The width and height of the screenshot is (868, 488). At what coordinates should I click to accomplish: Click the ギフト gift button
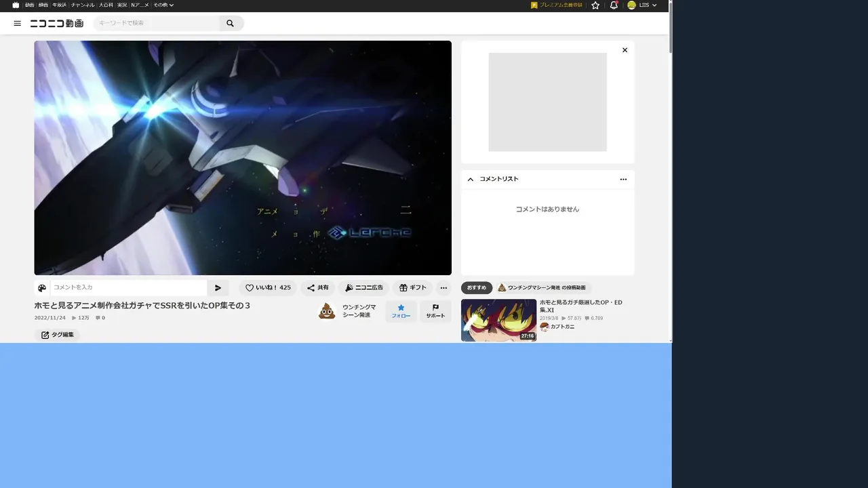pos(413,288)
